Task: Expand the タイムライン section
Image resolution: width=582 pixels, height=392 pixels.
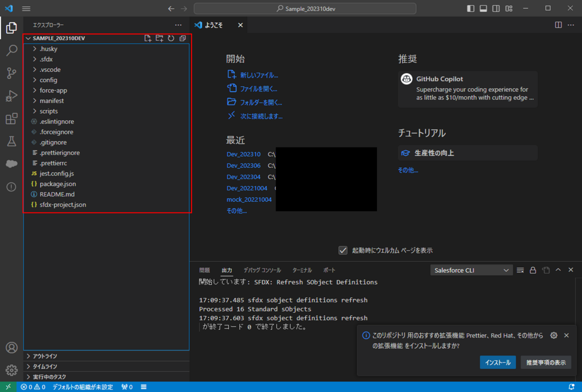Action: pyautogui.click(x=106, y=366)
